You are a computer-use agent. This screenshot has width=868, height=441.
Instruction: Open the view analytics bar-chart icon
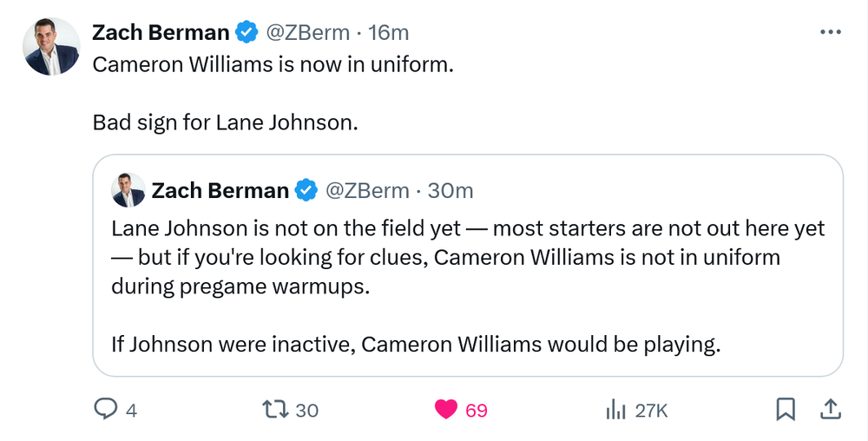pyautogui.click(x=616, y=409)
